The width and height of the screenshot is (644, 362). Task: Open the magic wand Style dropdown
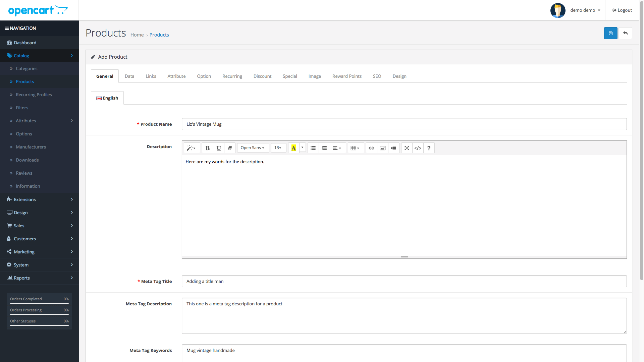point(192,148)
